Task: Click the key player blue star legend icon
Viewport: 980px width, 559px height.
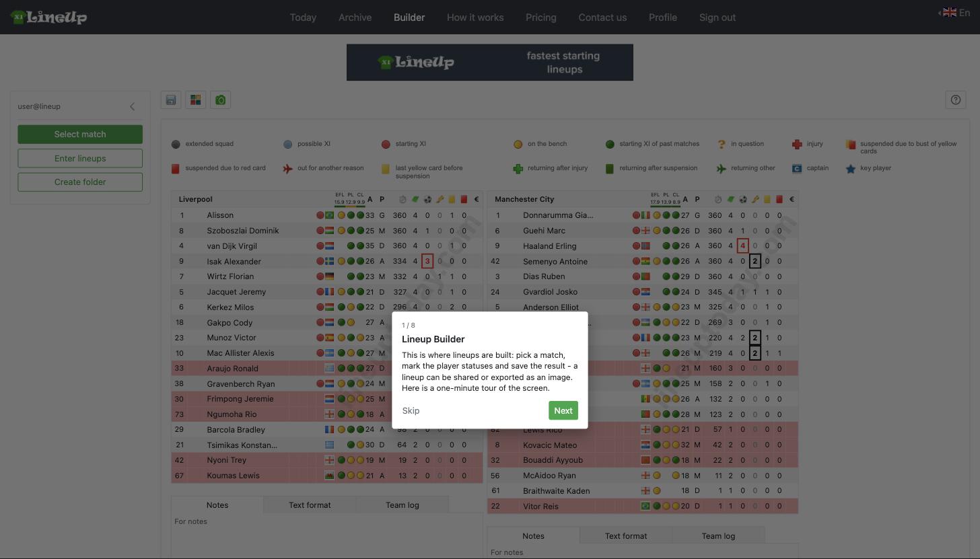Action: tap(851, 168)
